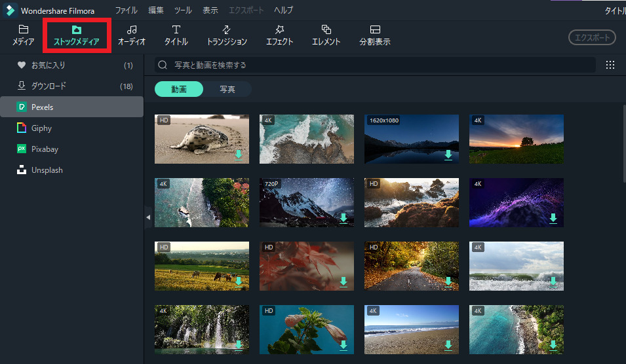Viewport: 626px width, 364px height.
Task: Open the ツール menu
Action: [x=183, y=10]
